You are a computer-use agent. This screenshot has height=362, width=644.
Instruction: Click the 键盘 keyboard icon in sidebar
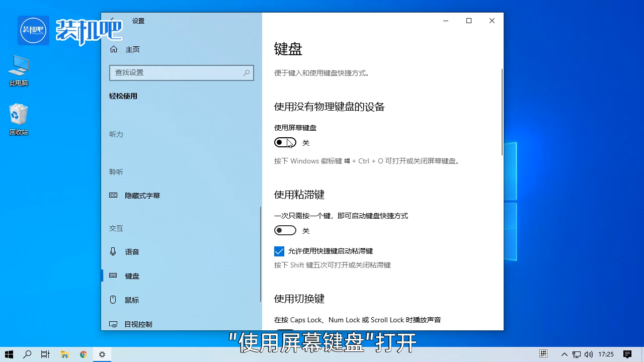point(113,276)
